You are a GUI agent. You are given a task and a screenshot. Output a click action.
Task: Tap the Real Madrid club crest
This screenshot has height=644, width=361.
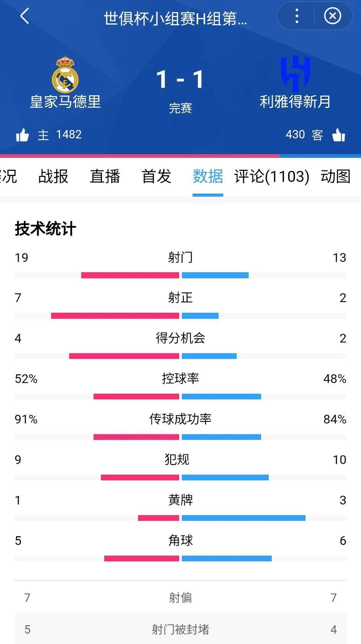coord(65,74)
